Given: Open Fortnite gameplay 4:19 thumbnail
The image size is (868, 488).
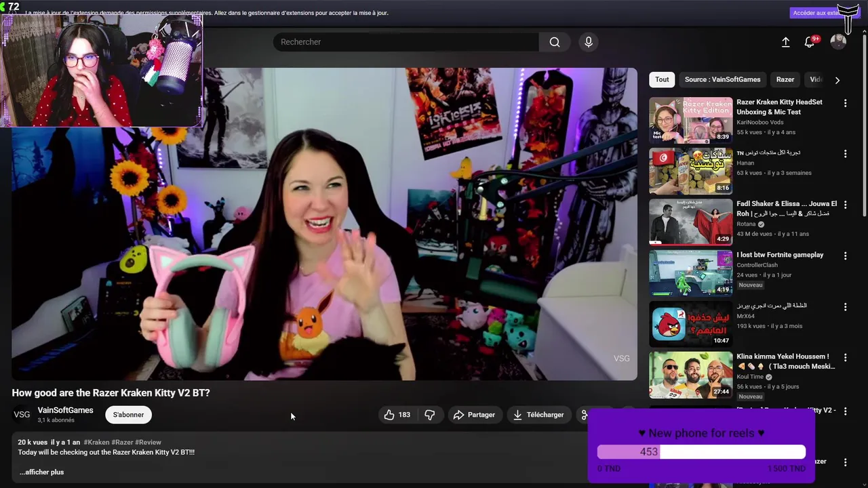Looking at the screenshot, I should [x=690, y=272].
